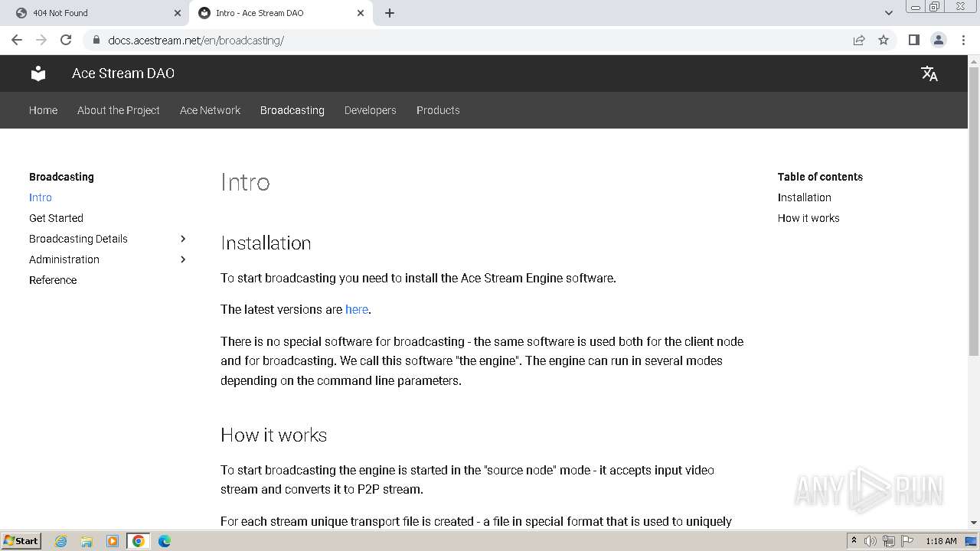Follow the 'here' latest versions link

(357, 309)
